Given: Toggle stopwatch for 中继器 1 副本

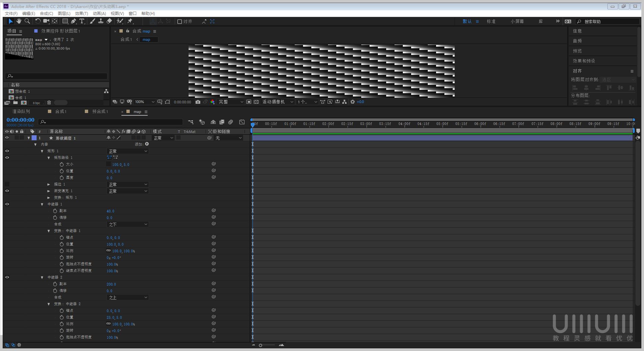Looking at the screenshot, I should 55,211.
